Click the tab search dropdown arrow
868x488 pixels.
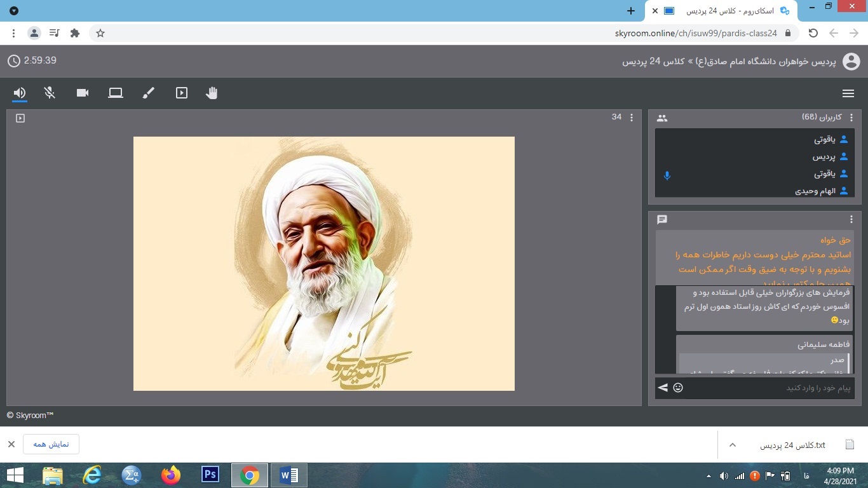tap(14, 11)
